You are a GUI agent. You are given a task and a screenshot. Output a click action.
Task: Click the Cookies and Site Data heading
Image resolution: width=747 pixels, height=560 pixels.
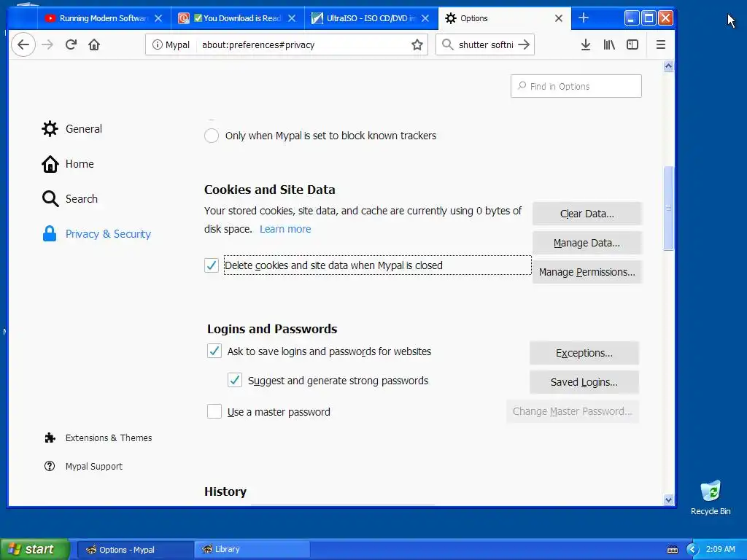tap(270, 190)
